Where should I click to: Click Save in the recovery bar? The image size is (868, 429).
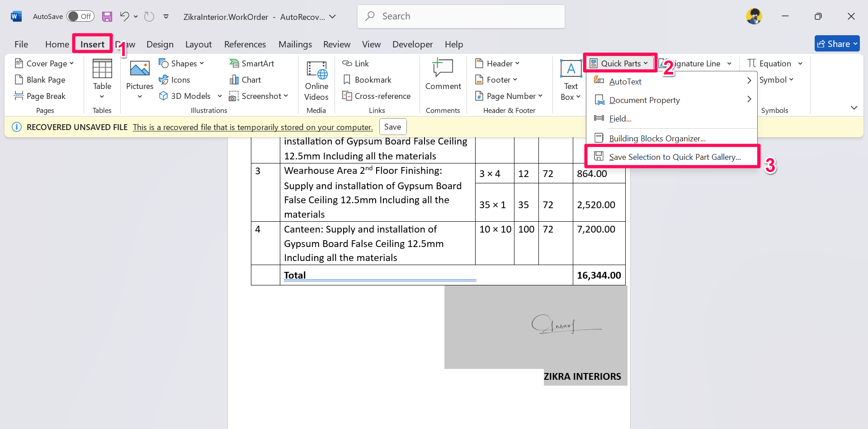click(x=393, y=127)
